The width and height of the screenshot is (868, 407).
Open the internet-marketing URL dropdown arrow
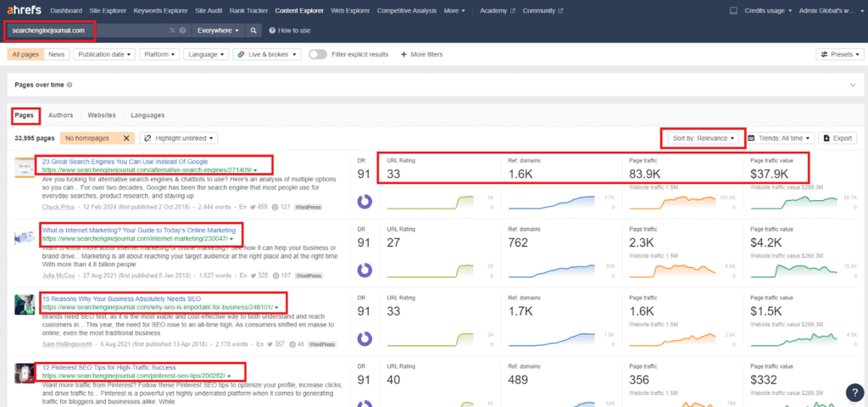231,238
